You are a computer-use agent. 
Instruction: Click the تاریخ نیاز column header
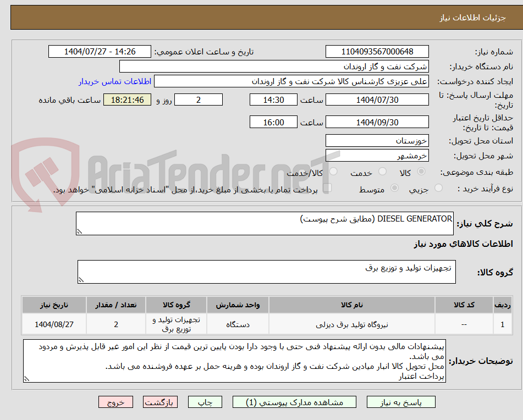coord(54,305)
